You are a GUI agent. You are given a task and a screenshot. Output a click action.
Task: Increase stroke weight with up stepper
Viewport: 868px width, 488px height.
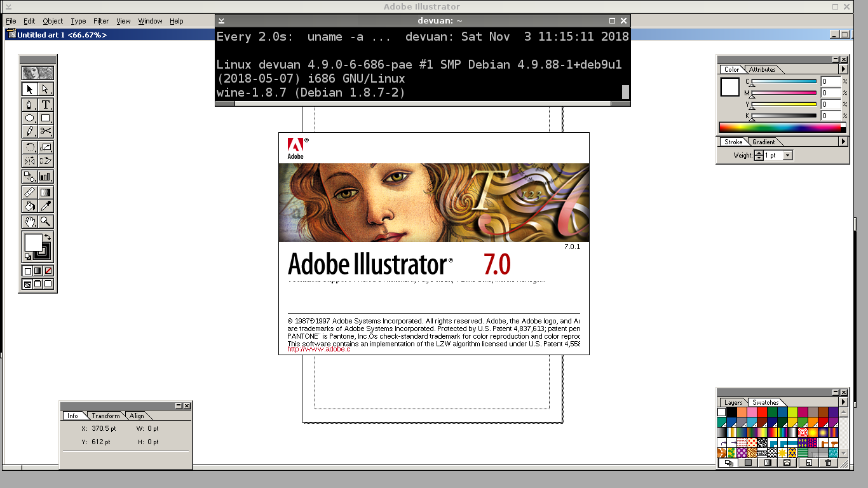point(759,152)
